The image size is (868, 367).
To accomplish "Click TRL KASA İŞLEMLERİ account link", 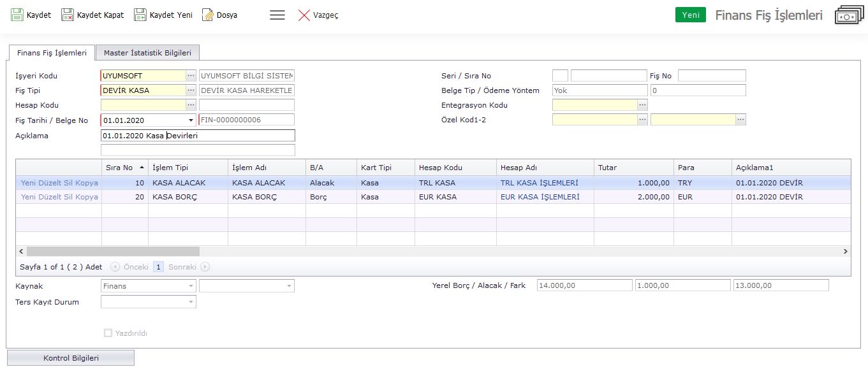I will pos(539,183).
